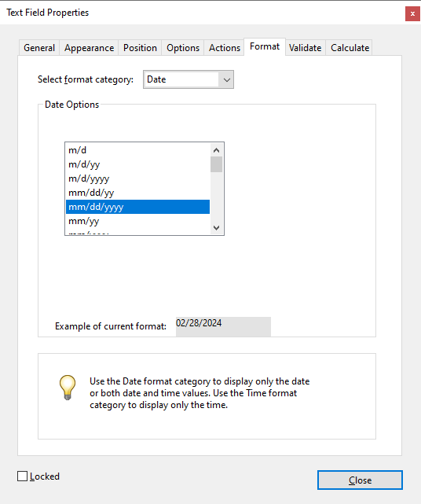Close the dialog with the red X

(412, 13)
